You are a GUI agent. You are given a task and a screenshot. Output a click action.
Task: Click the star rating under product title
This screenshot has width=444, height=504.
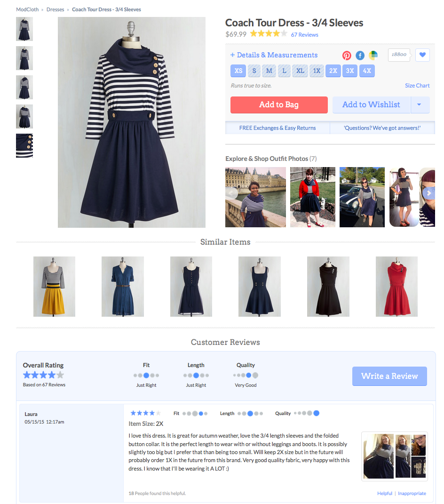(268, 33)
